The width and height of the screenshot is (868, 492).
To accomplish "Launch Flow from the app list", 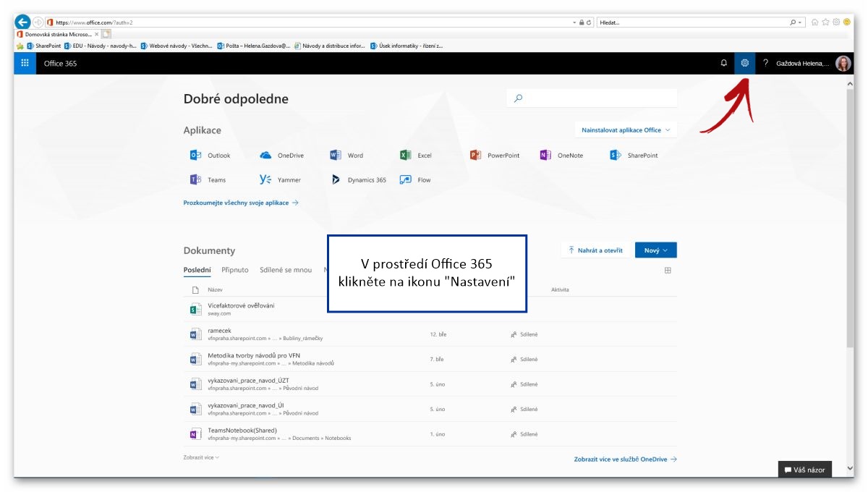I will [415, 180].
